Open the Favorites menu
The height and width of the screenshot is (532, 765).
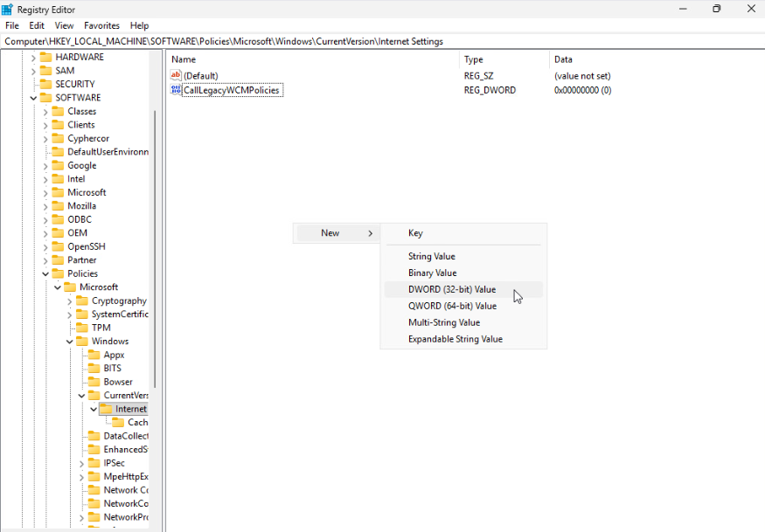coord(101,26)
